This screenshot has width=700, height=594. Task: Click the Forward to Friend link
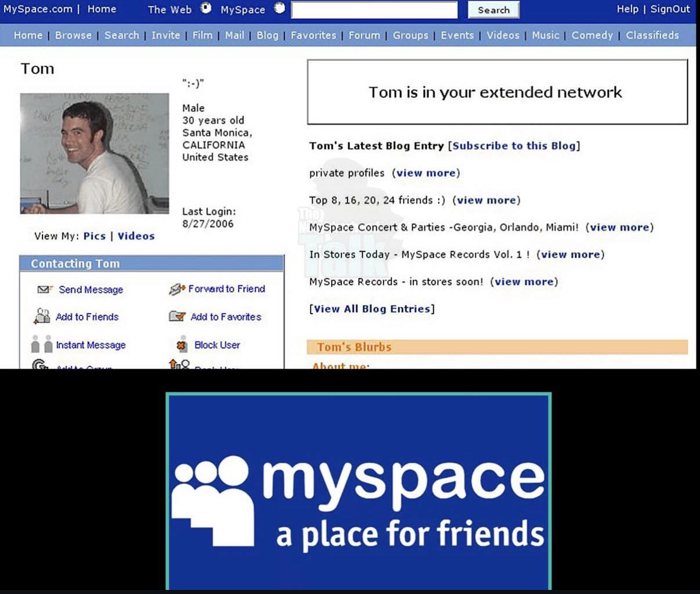(226, 289)
